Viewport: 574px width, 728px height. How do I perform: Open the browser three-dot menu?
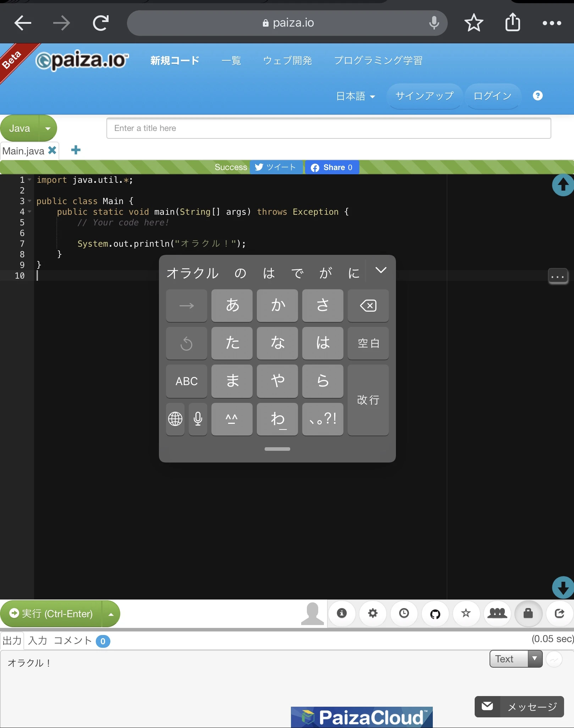tap(552, 23)
